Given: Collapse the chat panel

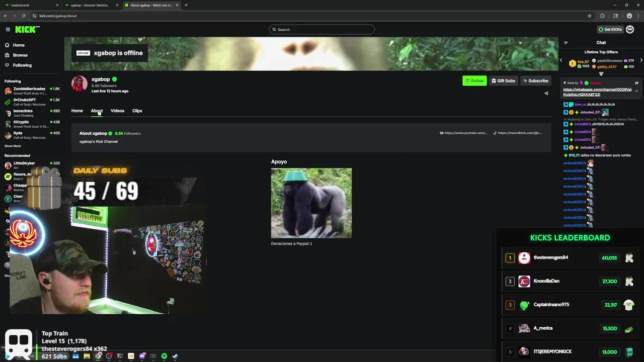Looking at the screenshot, I should [x=566, y=43].
